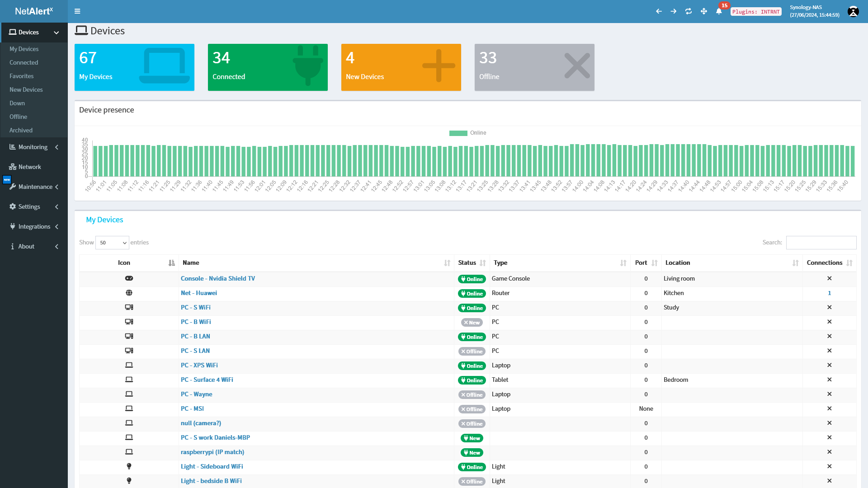Image resolution: width=868 pixels, height=488 pixels.
Task: Click the device Search input field
Action: (x=821, y=243)
